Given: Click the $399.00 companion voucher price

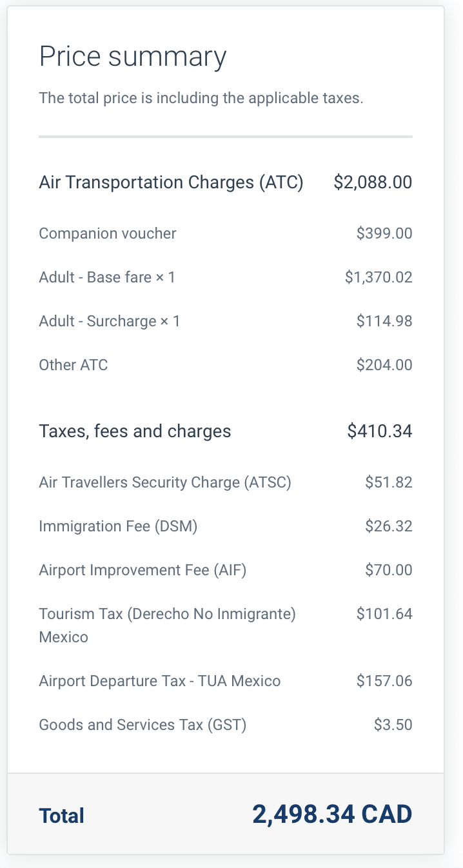Looking at the screenshot, I should 384,233.
